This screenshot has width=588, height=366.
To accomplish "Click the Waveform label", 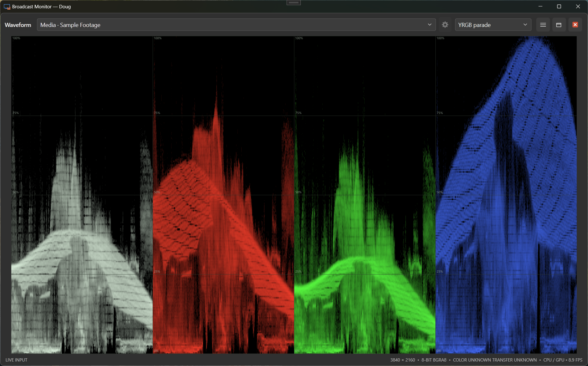I will click(18, 25).
